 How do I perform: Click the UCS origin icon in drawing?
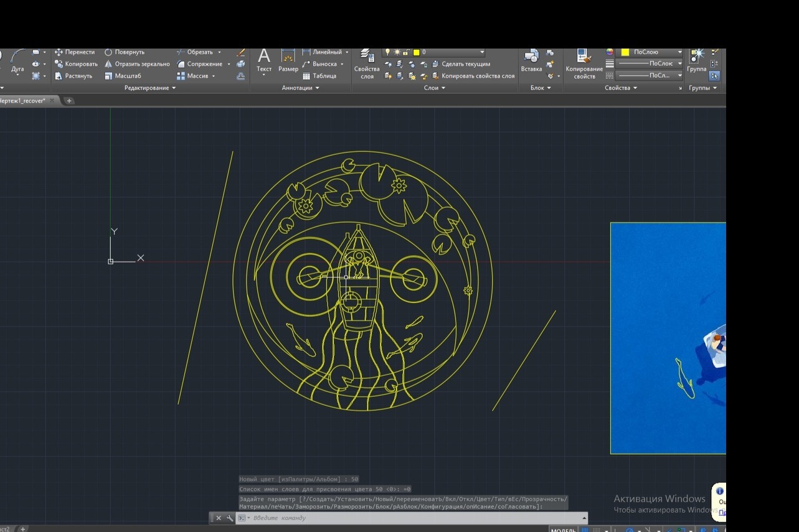coord(111,261)
